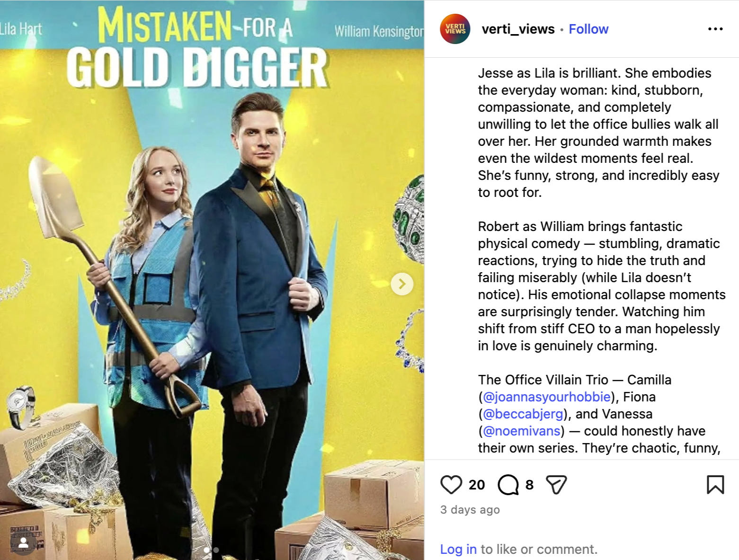
Task: Visit @beccabjerg profile mention
Action: pos(523,414)
